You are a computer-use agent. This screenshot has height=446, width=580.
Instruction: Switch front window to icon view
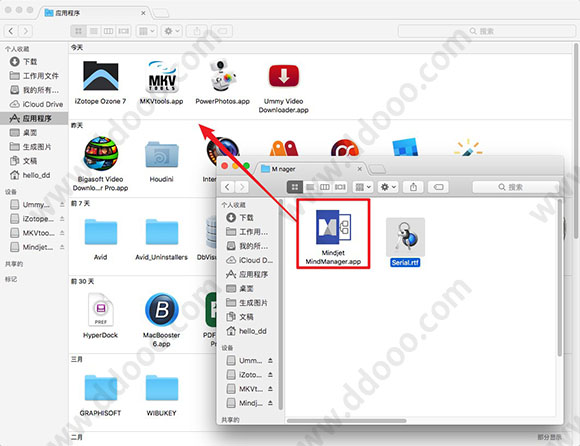(x=295, y=187)
